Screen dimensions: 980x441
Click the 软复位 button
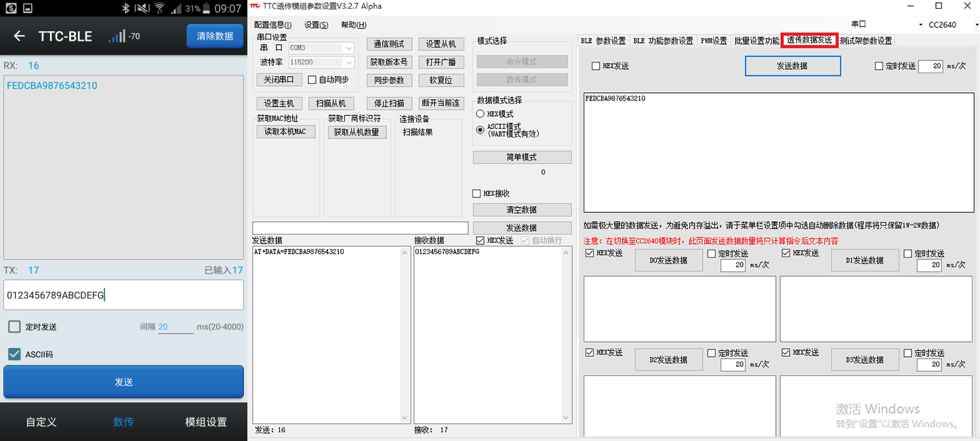pyautogui.click(x=441, y=80)
